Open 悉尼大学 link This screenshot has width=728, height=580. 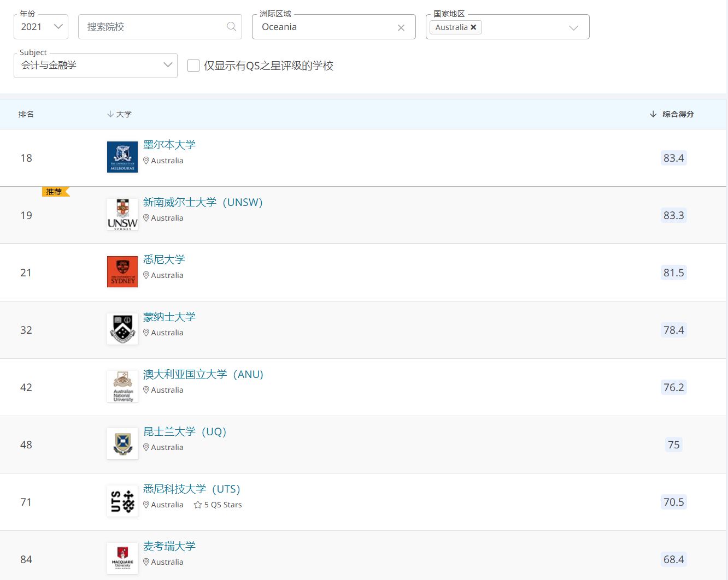[164, 259]
